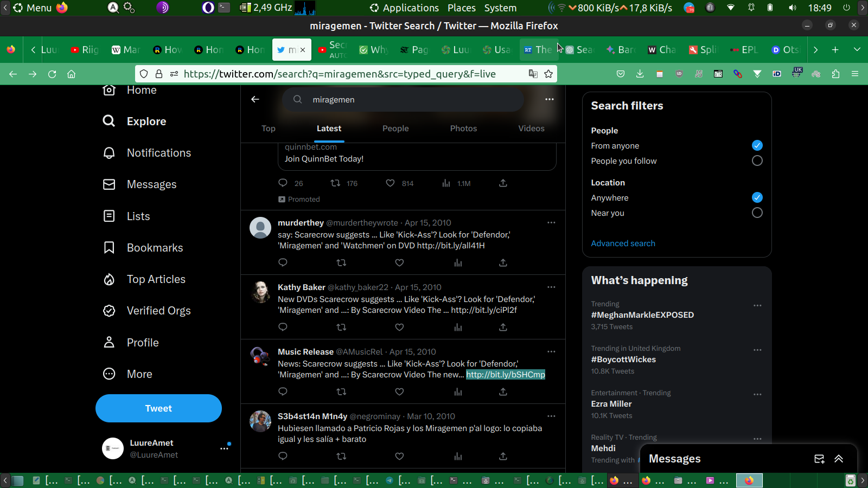Open the bit.ly/bSHCmp link
Image resolution: width=868 pixels, height=488 pixels.
(506, 375)
